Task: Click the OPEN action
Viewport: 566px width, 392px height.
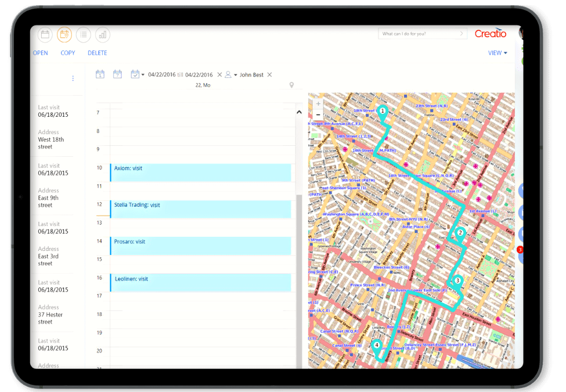Action: coord(40,53)
